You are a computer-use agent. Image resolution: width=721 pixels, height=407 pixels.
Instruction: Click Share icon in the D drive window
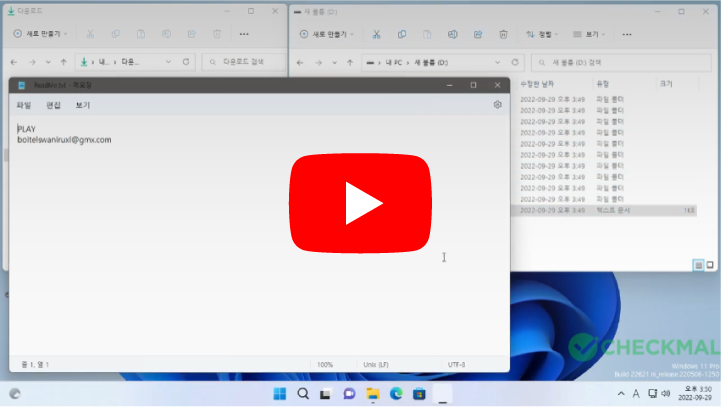(x=478, y=34)
